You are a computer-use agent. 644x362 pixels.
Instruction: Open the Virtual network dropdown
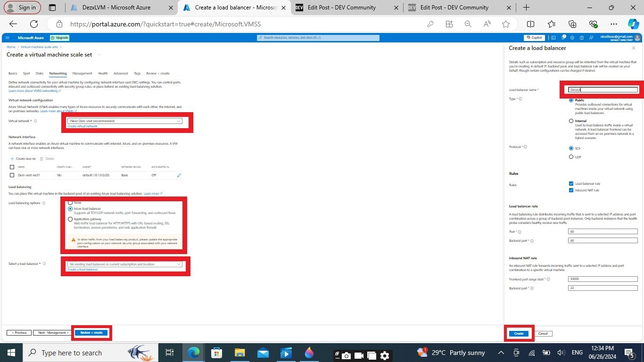tap(124, 121)
